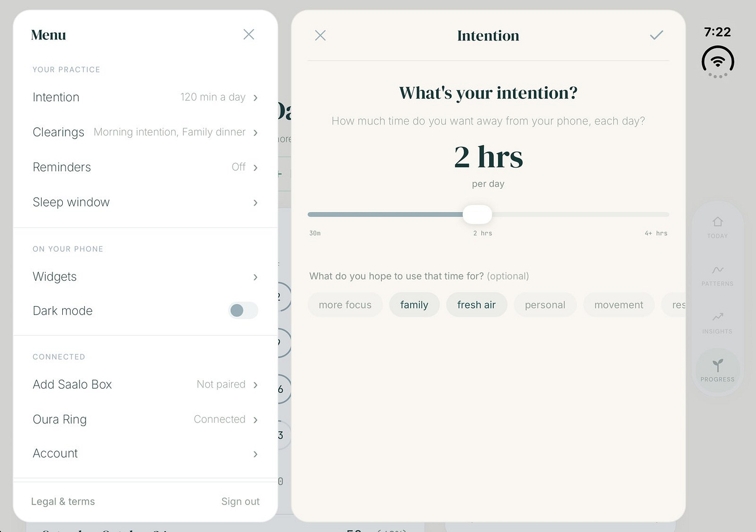Toggle the Dark mode switch
The image size is (756, 532).
point(243,310)
